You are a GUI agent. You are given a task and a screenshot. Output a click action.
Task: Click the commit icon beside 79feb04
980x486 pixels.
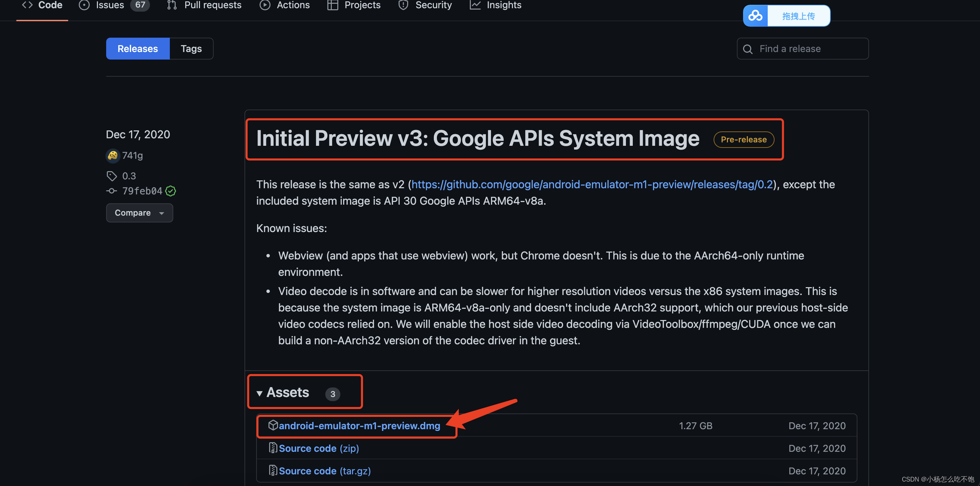click(x=112, y=191)
